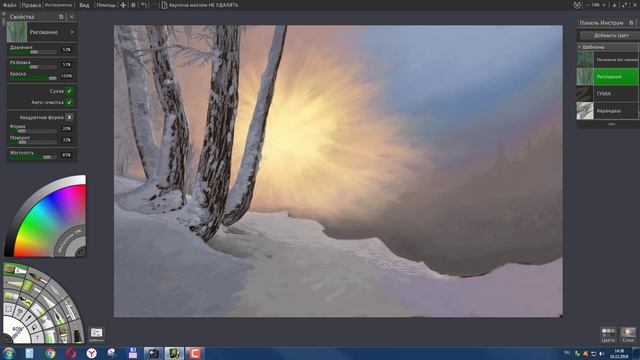Image resolution: width=640 pixels, height=360 pixels.
Task: Set the Жесткость slider
Action: 33,157
